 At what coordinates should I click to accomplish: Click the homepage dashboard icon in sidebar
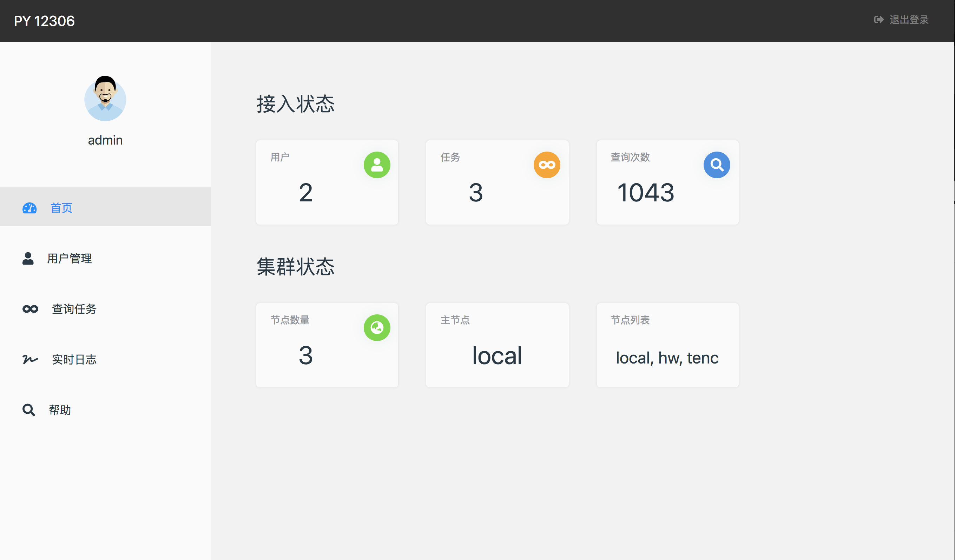[x=29, y=207]
